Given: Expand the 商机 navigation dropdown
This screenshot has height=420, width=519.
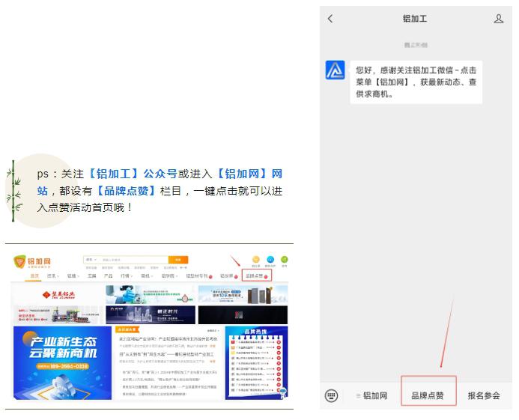Looking at the screenshot, I should click(x=147, y=276).
